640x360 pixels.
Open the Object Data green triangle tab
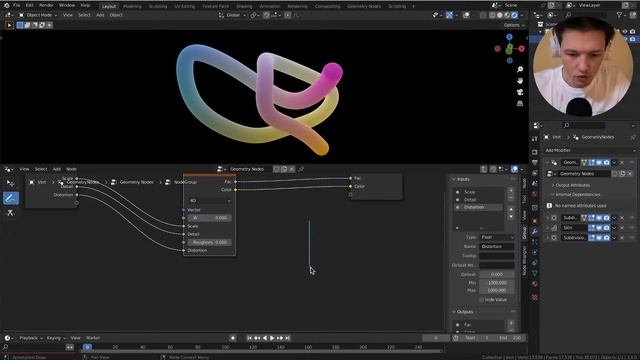(535, 273)
